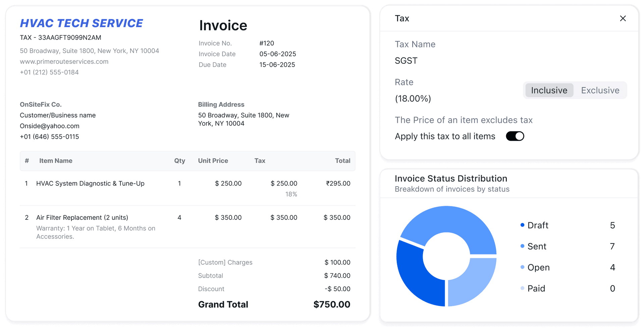Open the website link primerouteservices.com
644x328 pixels.
[64, 61]
